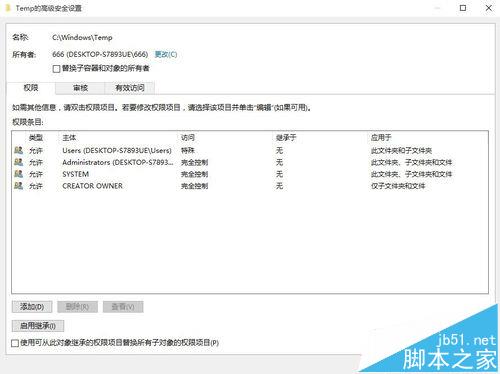
Task: Click the folder icon in the title bar
Action: (x=8, y=8)
